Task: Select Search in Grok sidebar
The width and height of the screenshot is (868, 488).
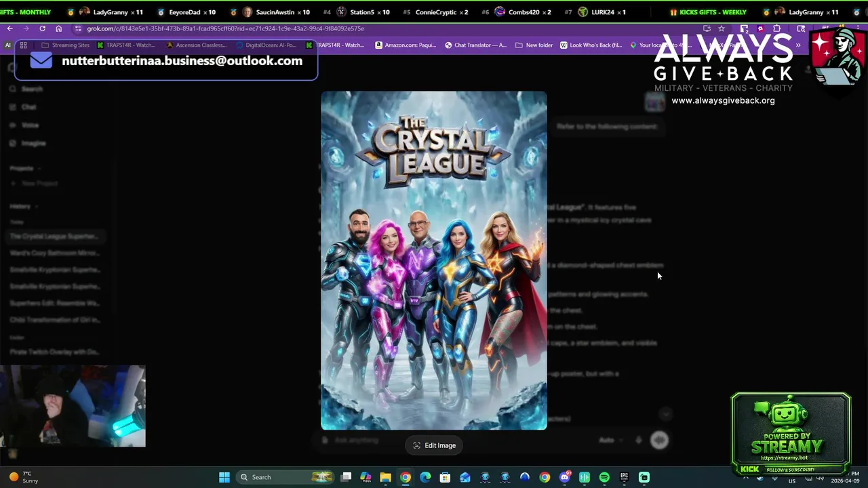Action: pos(27,89)
